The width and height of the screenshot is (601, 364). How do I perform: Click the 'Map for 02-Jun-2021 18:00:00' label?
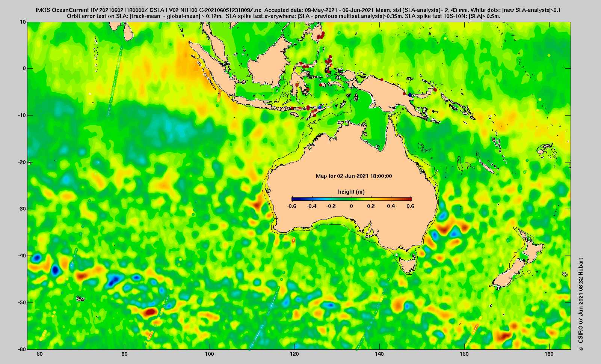[x=354, y=176]
